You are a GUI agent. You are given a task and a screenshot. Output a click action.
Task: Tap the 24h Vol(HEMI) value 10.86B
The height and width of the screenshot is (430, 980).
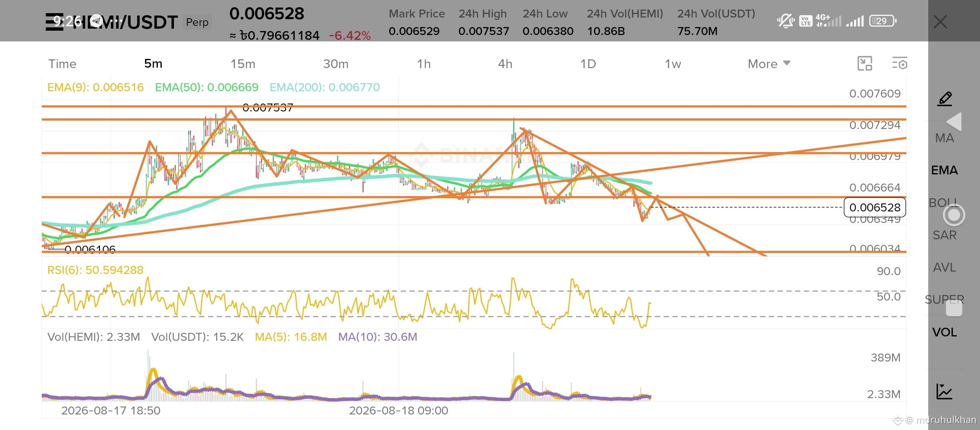click(606, 31)
